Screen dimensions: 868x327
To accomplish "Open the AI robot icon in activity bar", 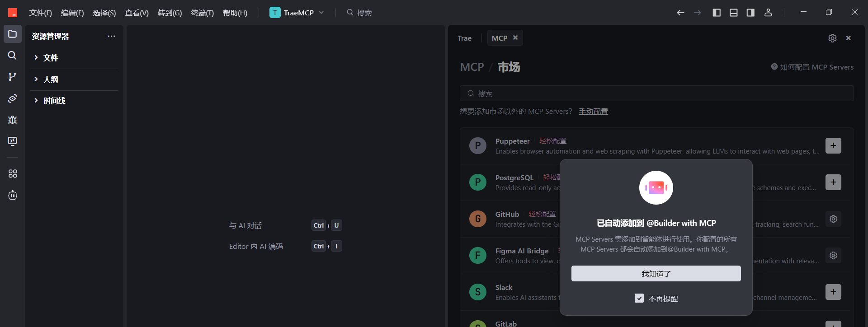I will [x=13, y=195].
